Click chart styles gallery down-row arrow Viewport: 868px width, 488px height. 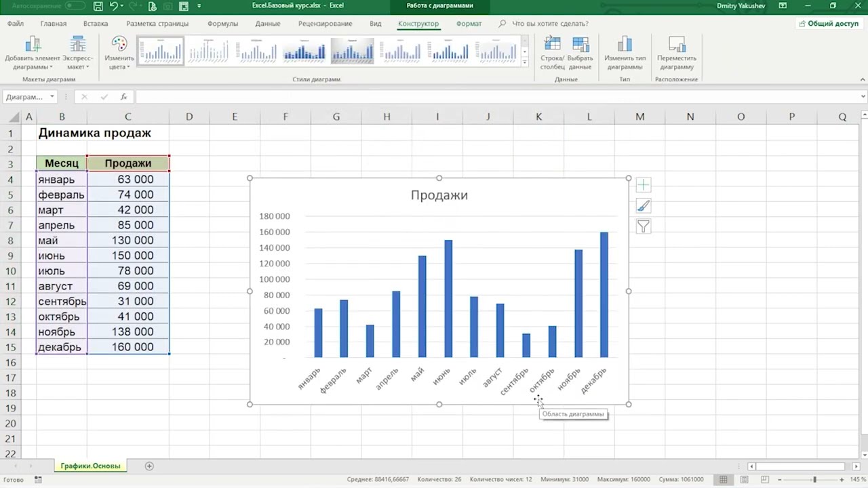point(525,51)
